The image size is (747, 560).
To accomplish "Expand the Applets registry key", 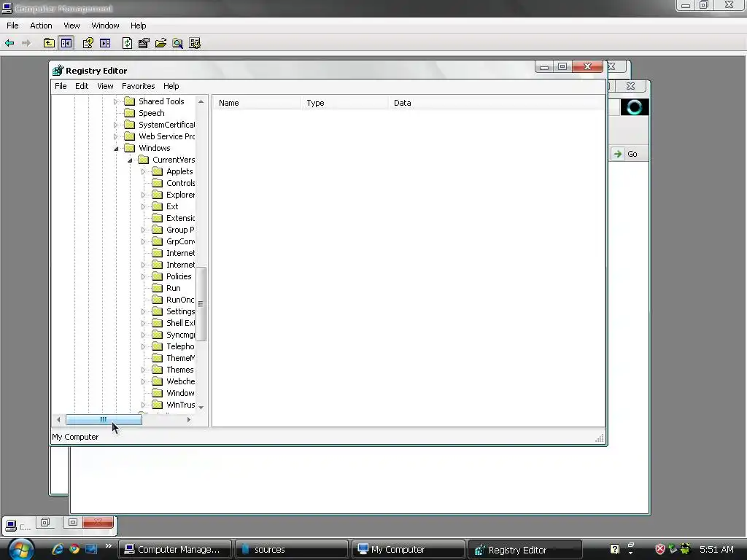I will tap(144, 171).
